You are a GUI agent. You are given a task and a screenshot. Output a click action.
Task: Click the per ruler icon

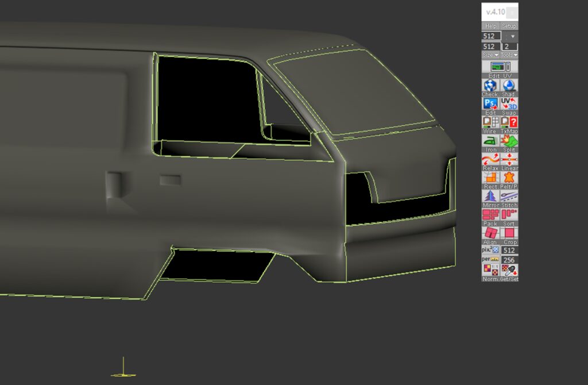(490, 259)
